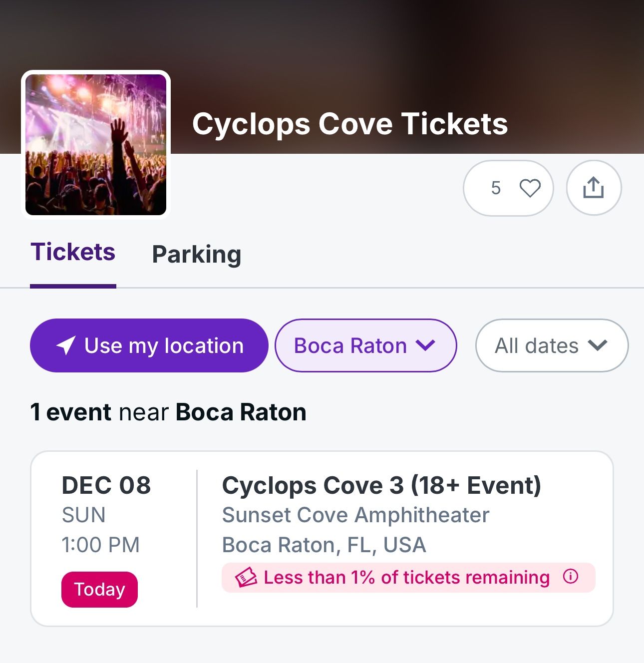
Task: Expand the All dates chevron arrow
Action: tap(598, 345)
